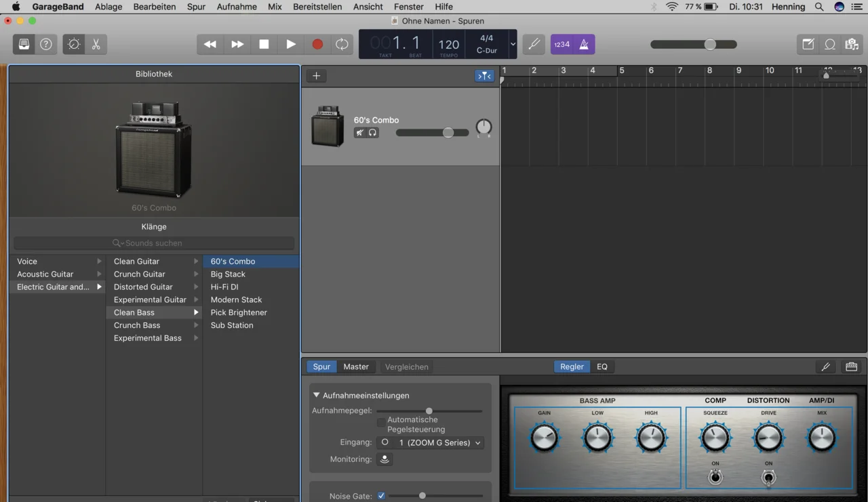This screenshot has height=502, width=868.
Task: Click the Tuner fork icon
Action: click(534, 44)
